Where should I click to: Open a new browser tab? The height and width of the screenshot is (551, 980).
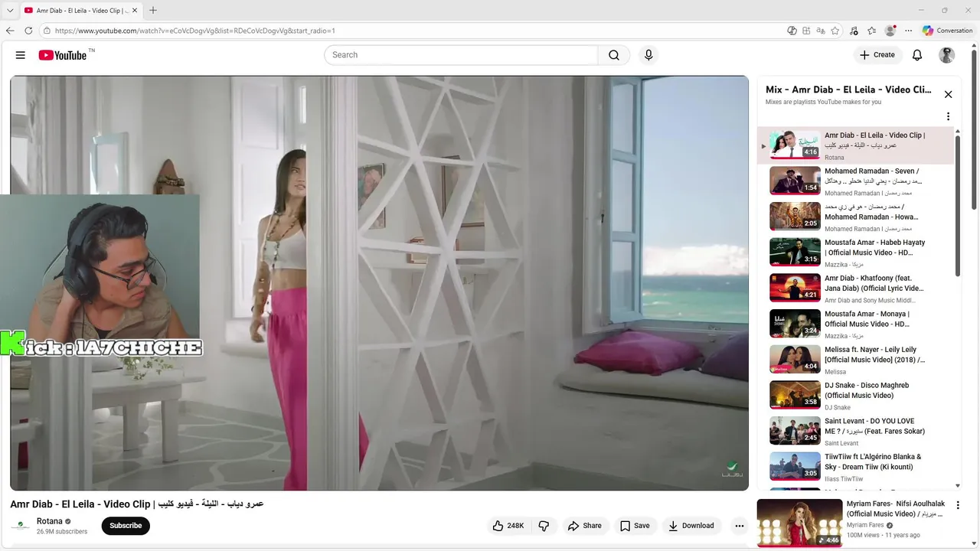(153, 10)
